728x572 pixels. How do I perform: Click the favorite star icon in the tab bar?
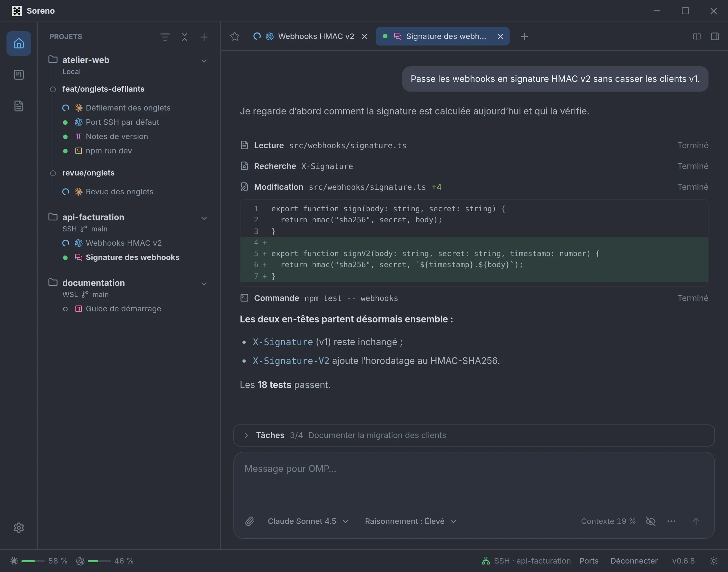click(235, 36)
